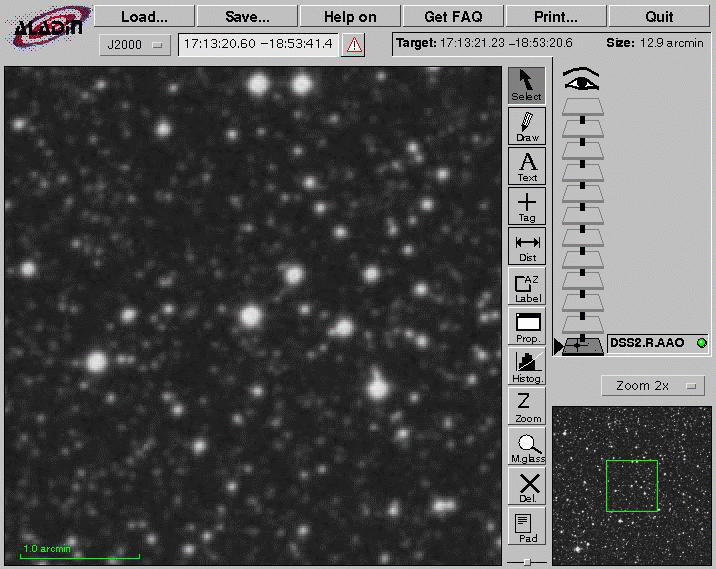Click the black triangle marker beside DSS2.R.AAO plane
This screenshot has height=569, width=716.
pyautogui.click(x=558, y=346)
